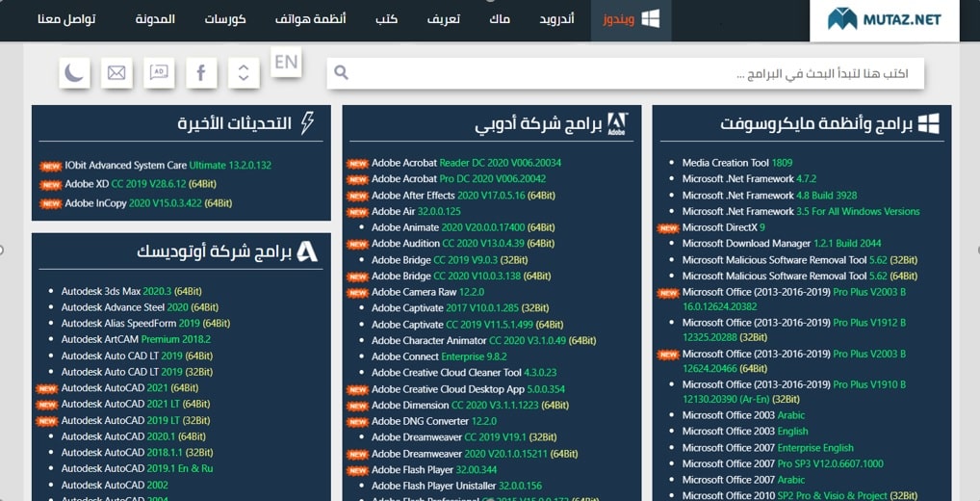
Task: Open Microsoft Office 2010 SP2 Pro link
Action: coord(800,495)
